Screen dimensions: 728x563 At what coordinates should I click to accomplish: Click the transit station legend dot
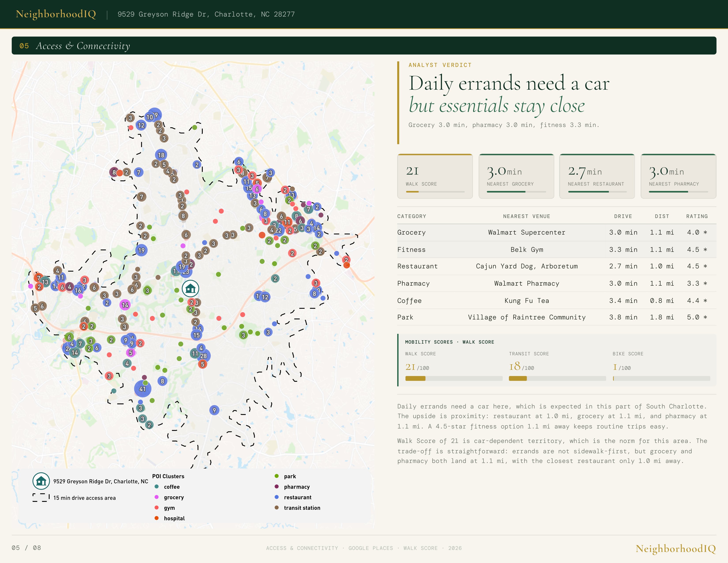tap(277, 508)
